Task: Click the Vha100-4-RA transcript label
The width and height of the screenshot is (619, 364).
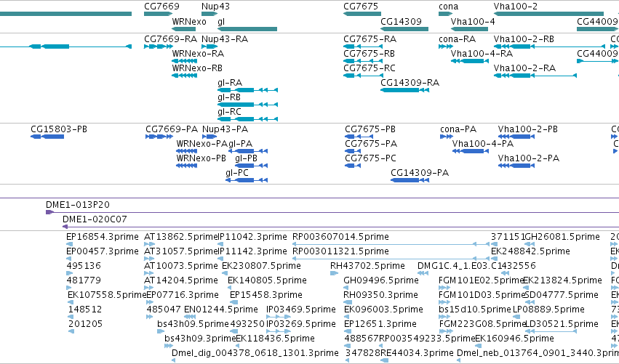Action: (x=482, y=54)
